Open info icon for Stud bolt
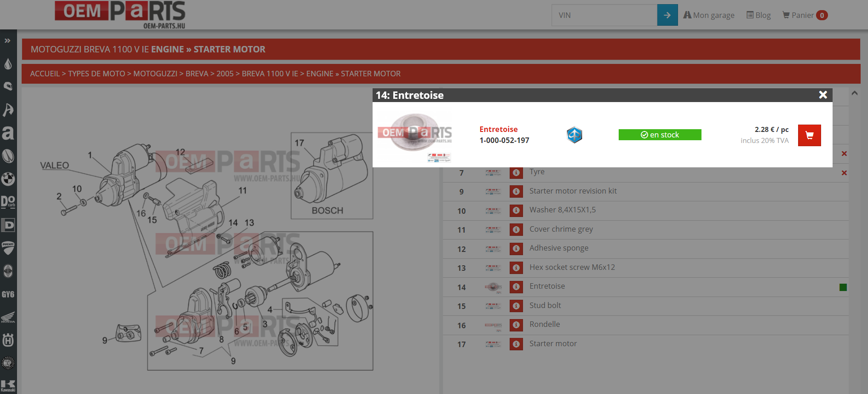The image size is (868, 394). pos(516,306)
